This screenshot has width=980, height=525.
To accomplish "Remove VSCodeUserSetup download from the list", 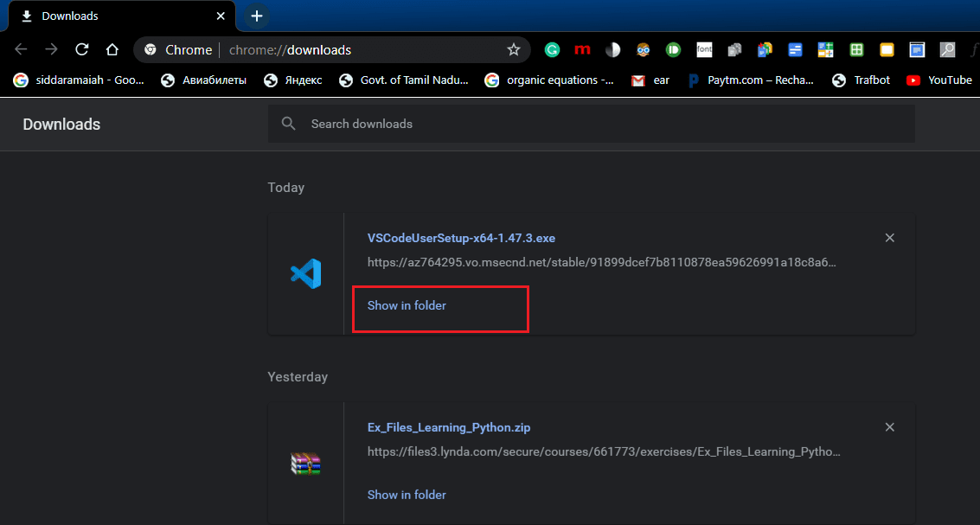I will click(889, 237).
